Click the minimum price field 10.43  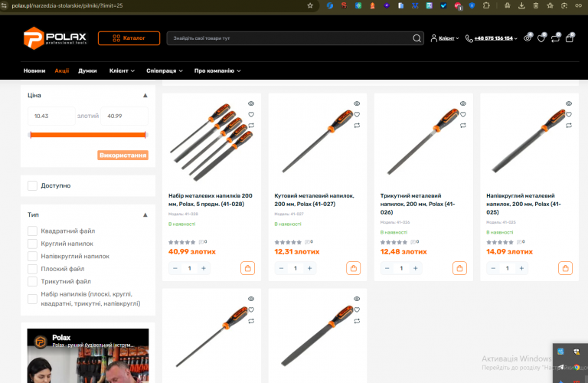(x=51, y=116)
